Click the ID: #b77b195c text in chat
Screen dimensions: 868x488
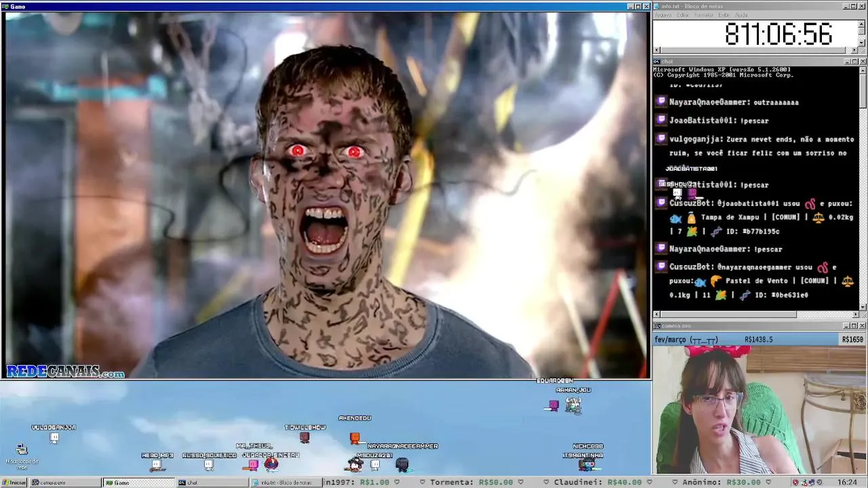[753, 231]
